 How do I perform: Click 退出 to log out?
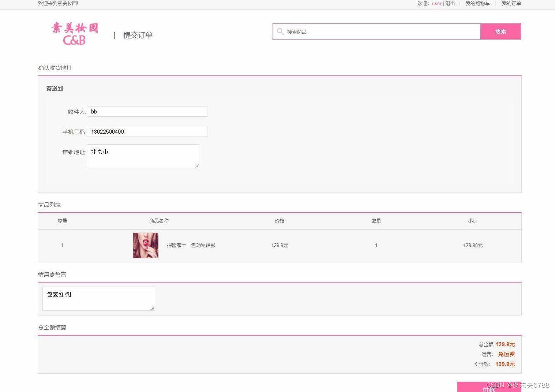coord(450,4)
